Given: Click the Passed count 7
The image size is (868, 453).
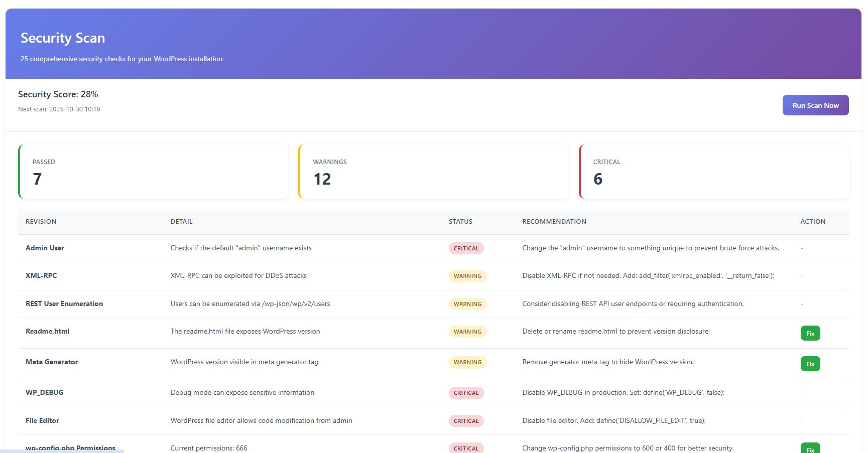Looking at the screenshot, I should click(x=37, y=179).
